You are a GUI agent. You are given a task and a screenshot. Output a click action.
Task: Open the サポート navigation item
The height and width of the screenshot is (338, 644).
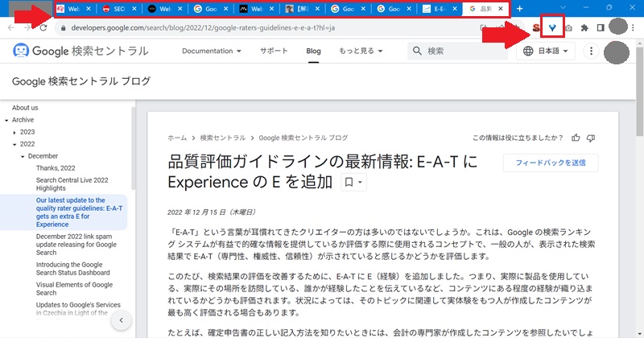point(274,51)
